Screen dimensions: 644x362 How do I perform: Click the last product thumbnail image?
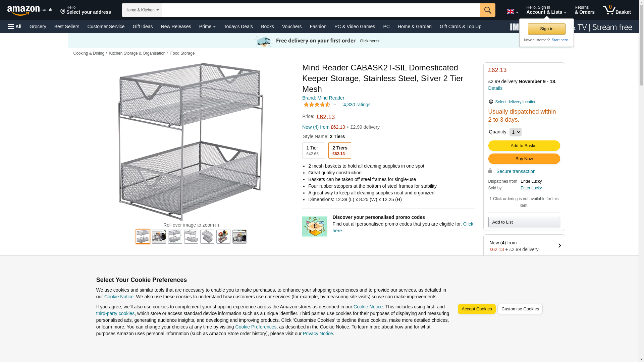click(239, 237)
